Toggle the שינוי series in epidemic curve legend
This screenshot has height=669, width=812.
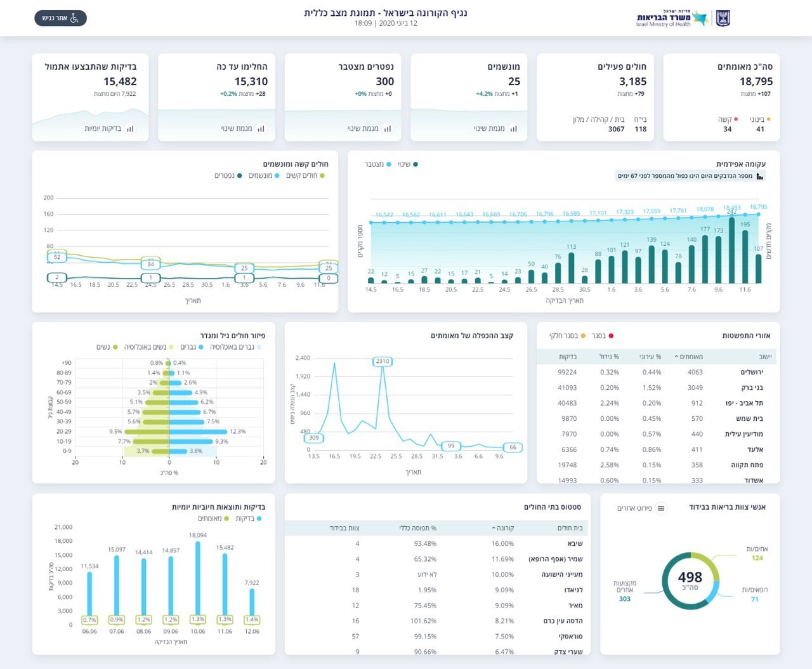coord(408,164)
